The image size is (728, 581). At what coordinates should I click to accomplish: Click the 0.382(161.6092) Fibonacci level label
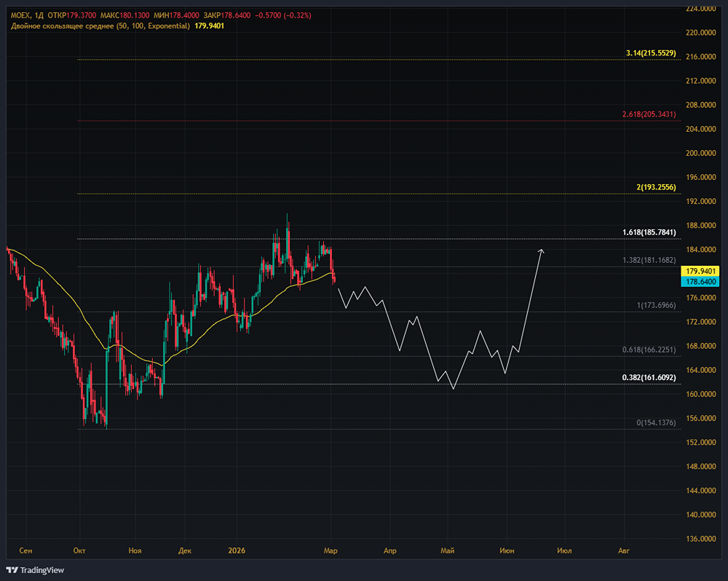click(x=649, y=378)
